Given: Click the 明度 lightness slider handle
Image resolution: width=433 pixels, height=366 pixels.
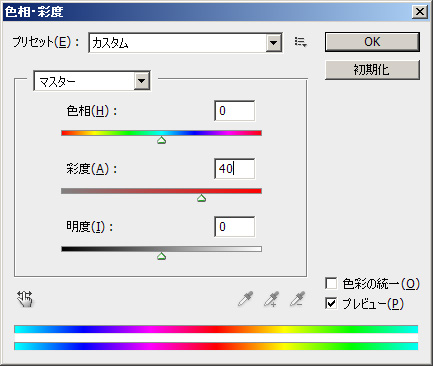Looking at the screenshot, I should click(x=162, y=256).
